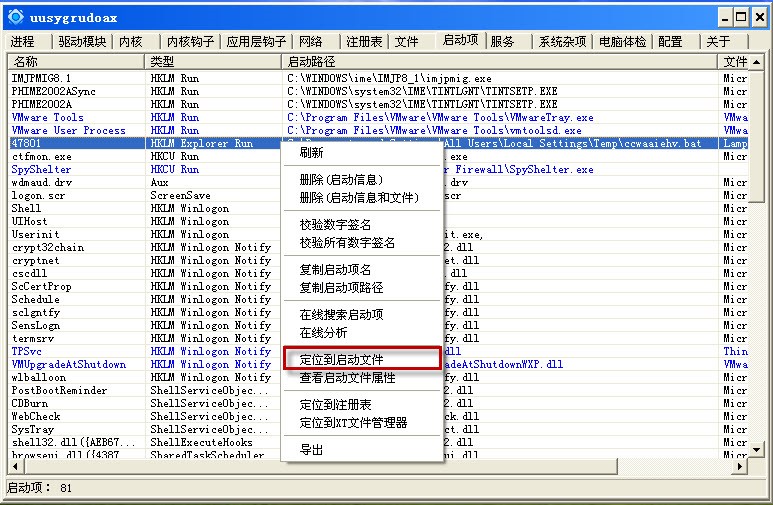Image resolution: width=773 pixels, height=505 pixels.
Task: Go to the 配置 tab
Action: point(670,41)
